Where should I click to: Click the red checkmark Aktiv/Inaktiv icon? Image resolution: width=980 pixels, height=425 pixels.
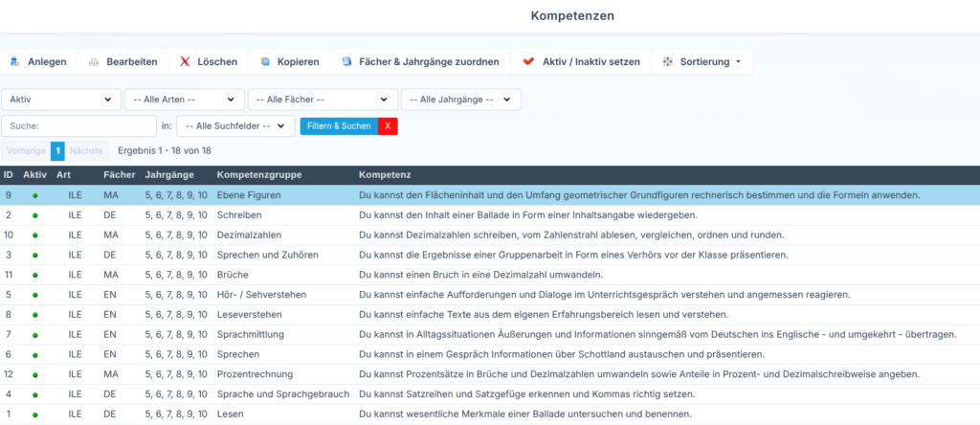click(528, 62)
